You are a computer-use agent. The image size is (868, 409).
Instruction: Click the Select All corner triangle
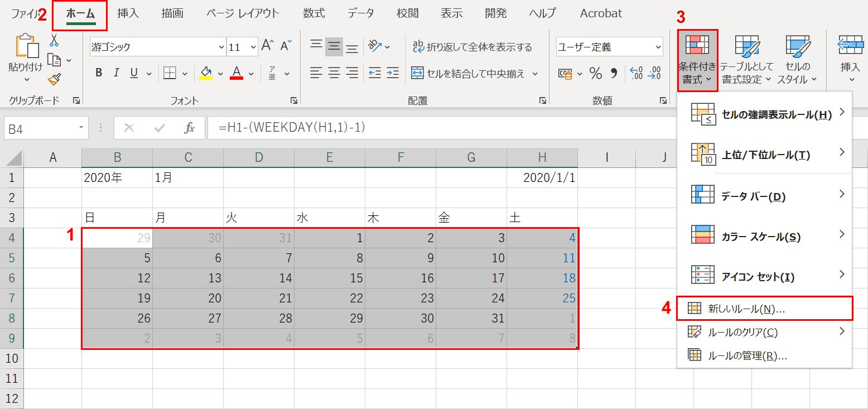tap(14, 159)
